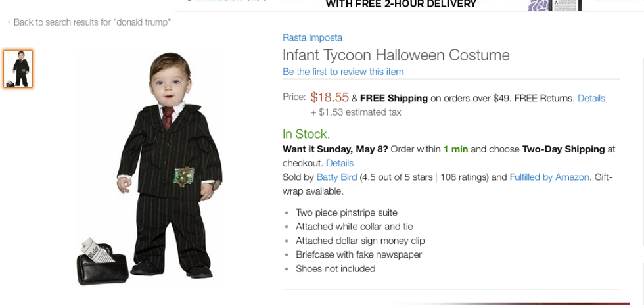Click the $1.53 estimated tax line
The image size is (644, 305).
click(356, 112)
